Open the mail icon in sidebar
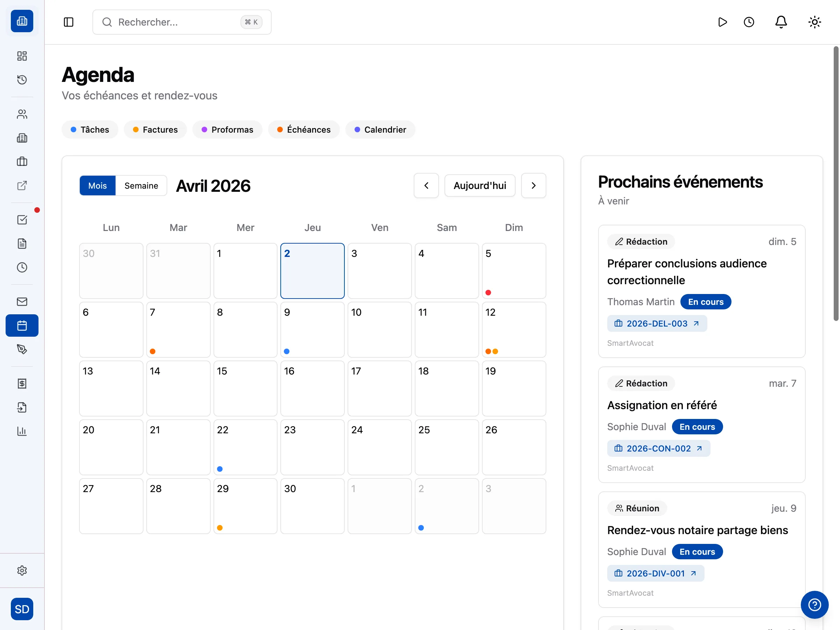 pyautogui.click(x=22, y=301)
